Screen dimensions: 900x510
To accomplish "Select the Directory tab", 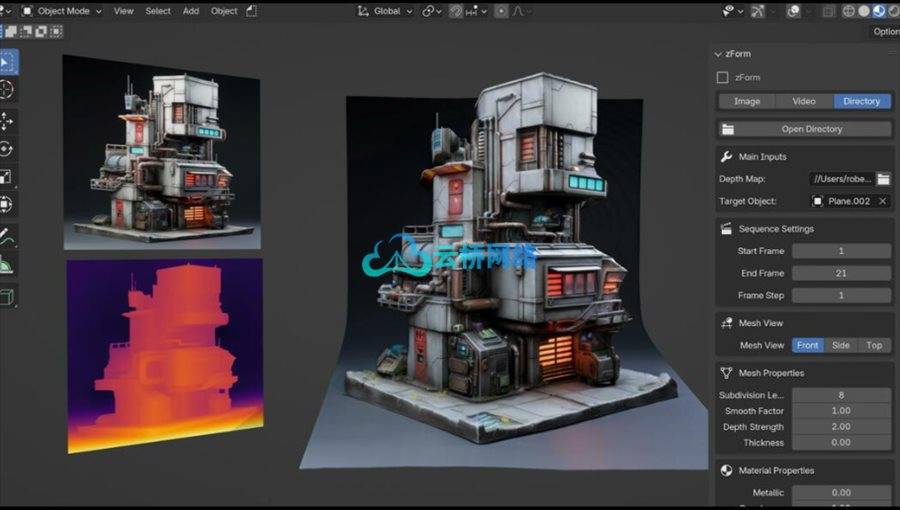I will click(x=862, y=101).
